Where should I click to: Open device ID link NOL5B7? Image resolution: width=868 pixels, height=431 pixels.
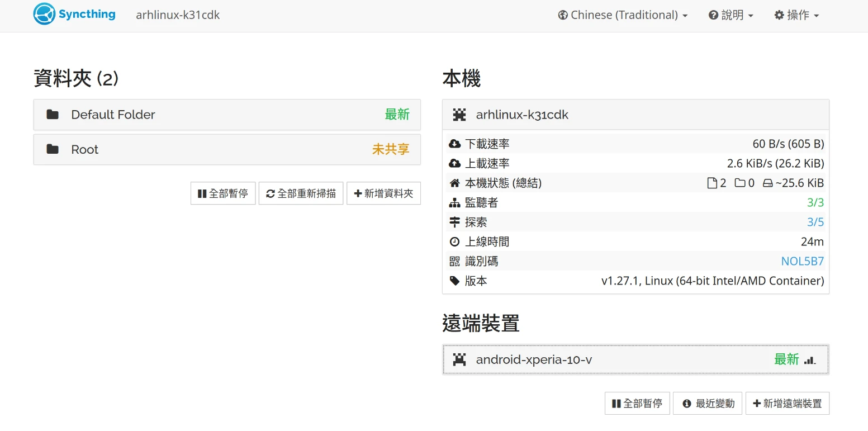pyautogui.click(x=802, y=262)
